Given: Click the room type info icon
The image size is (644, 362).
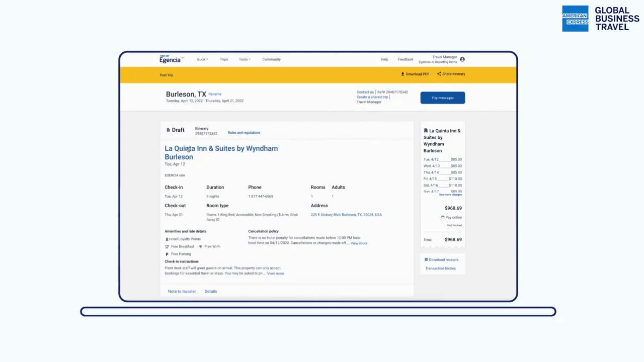Looking at the screenshot, I should (x=217, y=220).
